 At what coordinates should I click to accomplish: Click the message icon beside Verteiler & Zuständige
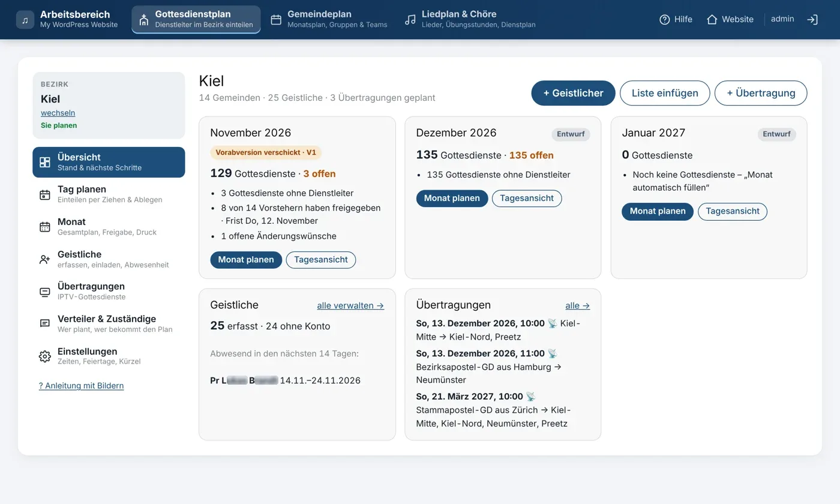[x=45, y=323]
